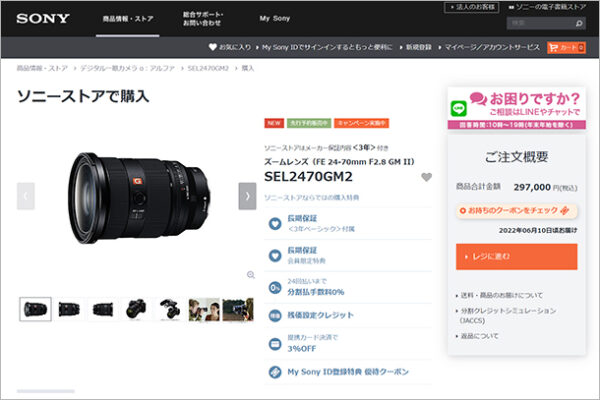Click the 0% installment icon
The height and width of the screenshot is (400, 600).
coord(275,287)
